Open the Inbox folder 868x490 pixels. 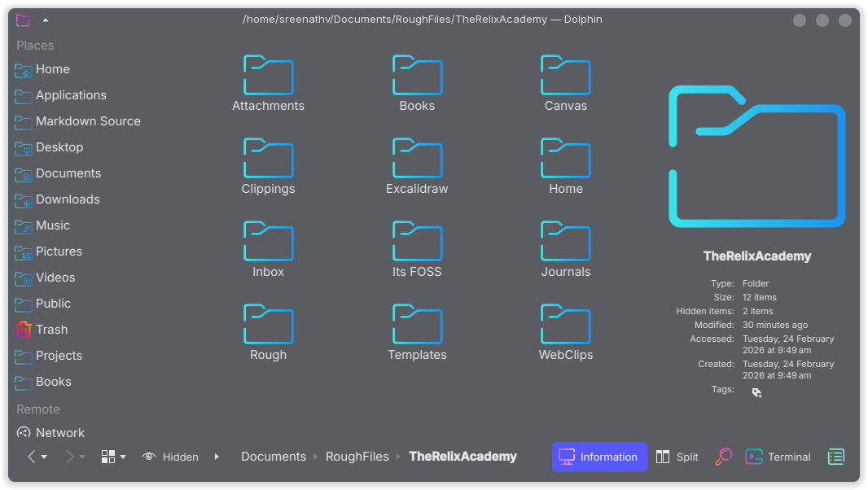(268, 249)
